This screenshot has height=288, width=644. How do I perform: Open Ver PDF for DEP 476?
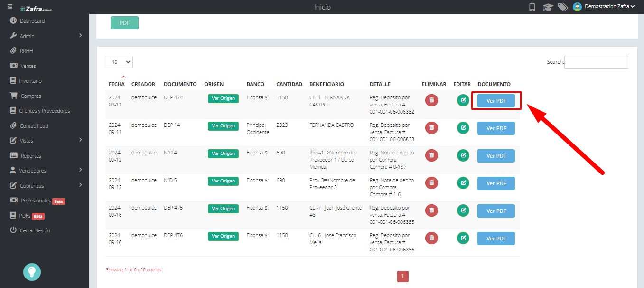496,239
